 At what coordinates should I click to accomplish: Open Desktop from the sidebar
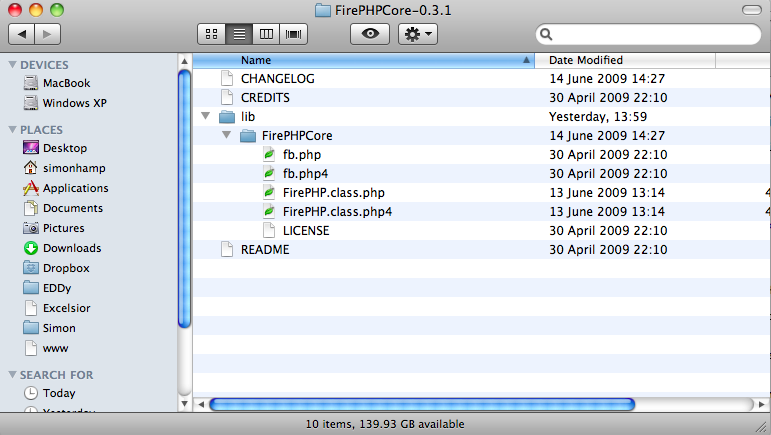(30, 147)
